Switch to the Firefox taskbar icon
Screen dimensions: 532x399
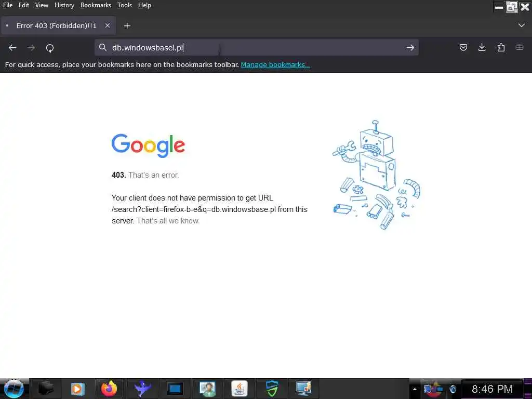tap(109, 389)
